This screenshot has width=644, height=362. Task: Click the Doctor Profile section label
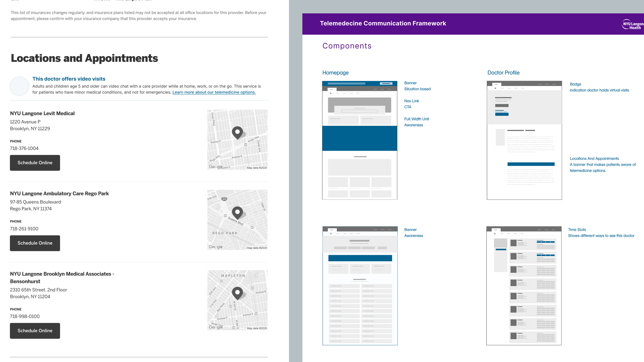[503, 73]
